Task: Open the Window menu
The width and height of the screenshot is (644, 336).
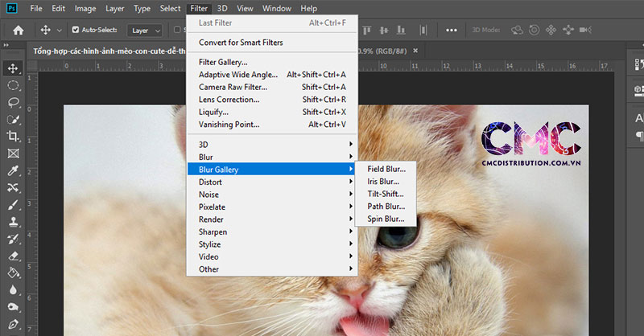Action: pyautogui.click(x=277, y=8)
